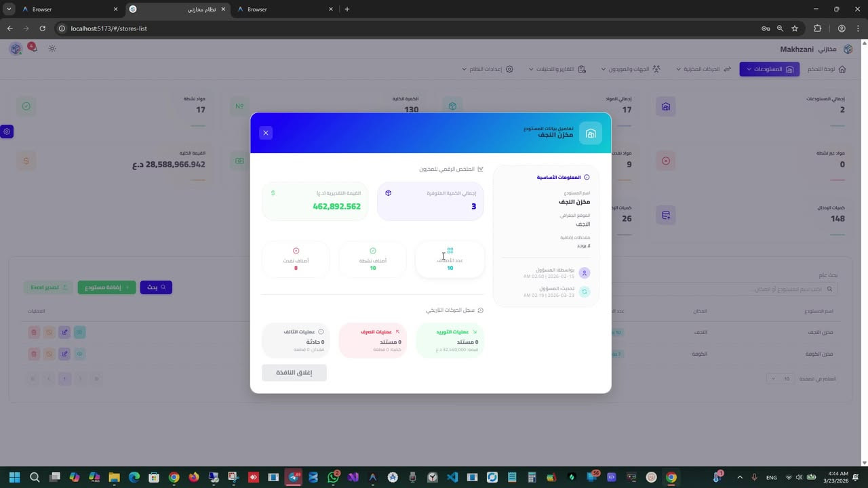
Task: Click the sun icon in the top bar
Action: (52, 48)
